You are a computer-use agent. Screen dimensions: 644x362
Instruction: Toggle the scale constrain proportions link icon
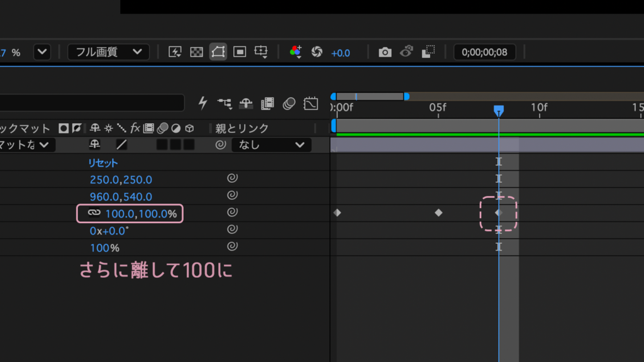point(94,212)
